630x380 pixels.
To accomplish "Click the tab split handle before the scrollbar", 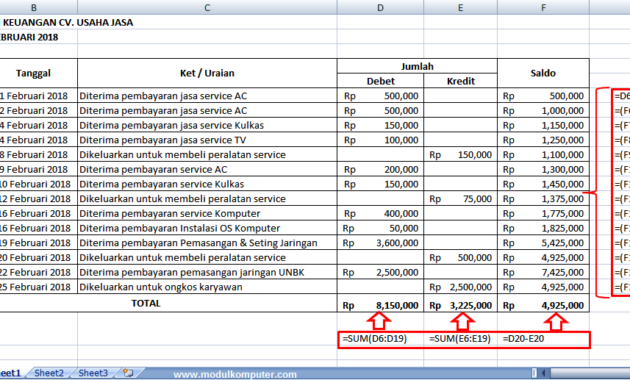I will pos(534,373).
